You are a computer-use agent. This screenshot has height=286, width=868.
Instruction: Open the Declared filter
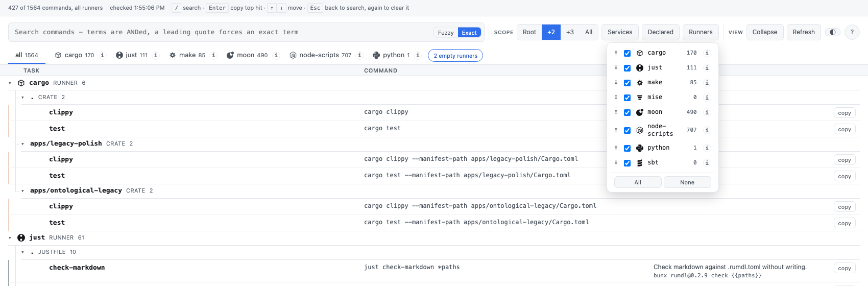coord(661,32)
